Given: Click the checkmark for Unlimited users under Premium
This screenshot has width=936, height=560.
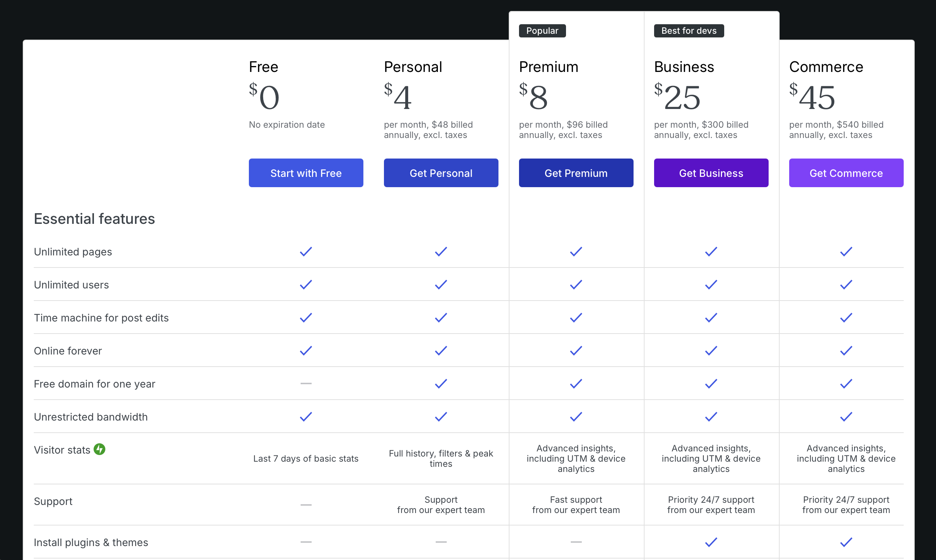Looking at the screenshot, I should (x=576, y=284).
